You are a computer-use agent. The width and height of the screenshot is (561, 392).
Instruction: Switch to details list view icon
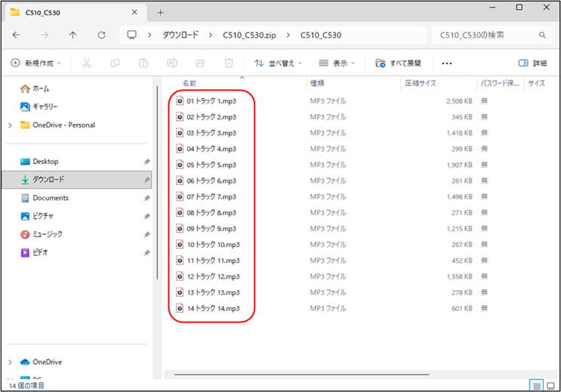(x=535, y=385)
